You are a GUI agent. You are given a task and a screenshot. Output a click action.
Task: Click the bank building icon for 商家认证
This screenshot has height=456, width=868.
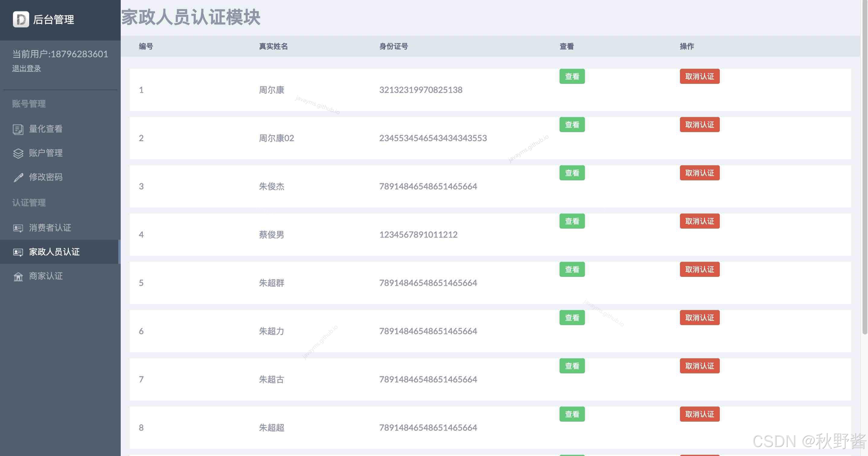point(18,277)
